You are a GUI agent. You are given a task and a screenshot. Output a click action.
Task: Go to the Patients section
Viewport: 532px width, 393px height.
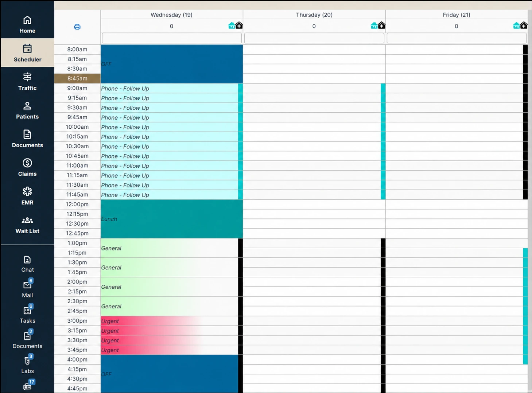click(x=27, y=110)
